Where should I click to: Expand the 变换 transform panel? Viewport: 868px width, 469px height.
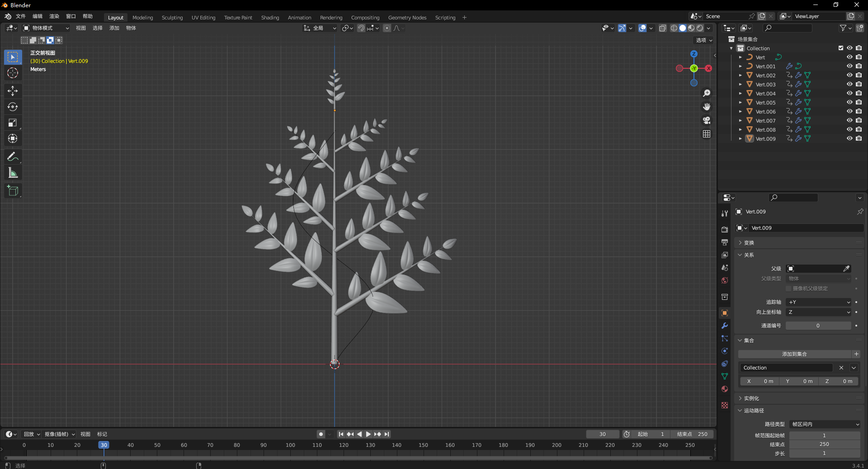point(749,243)
